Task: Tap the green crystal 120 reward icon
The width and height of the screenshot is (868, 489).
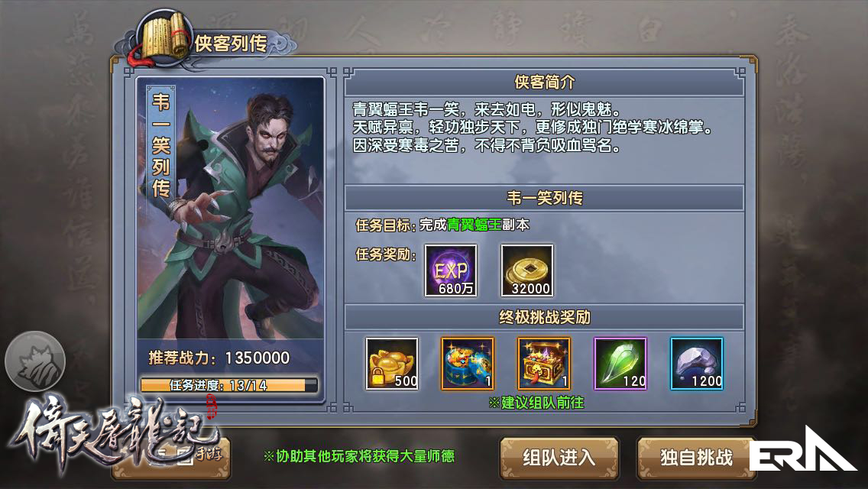Action: click(x=620, y=363)
